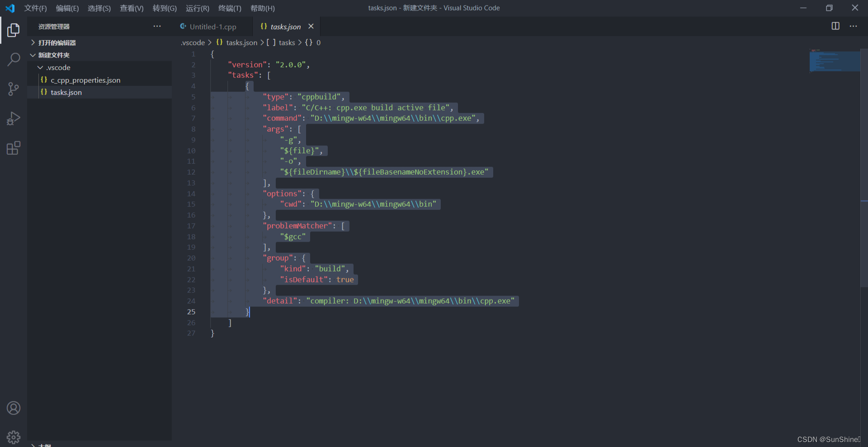Screen dimensions: 868x447
Task: Click the "options" key on line 14
Action: tap(282, 194)
